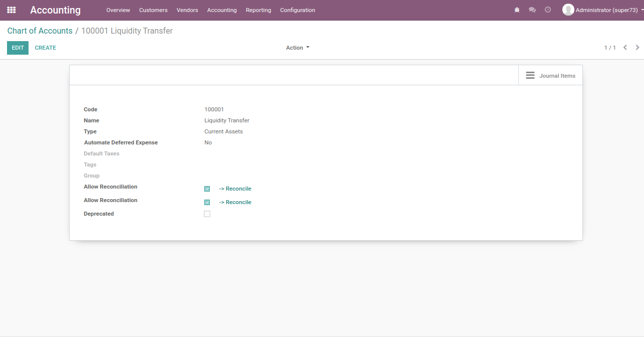Open the apps menu grid
Screen dimensions: 644x337
(11, 10)
